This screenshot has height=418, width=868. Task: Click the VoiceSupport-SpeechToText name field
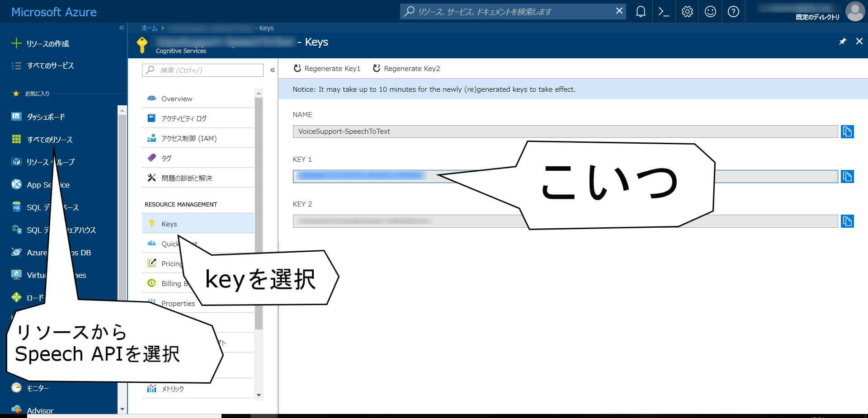tap(565, 132)
